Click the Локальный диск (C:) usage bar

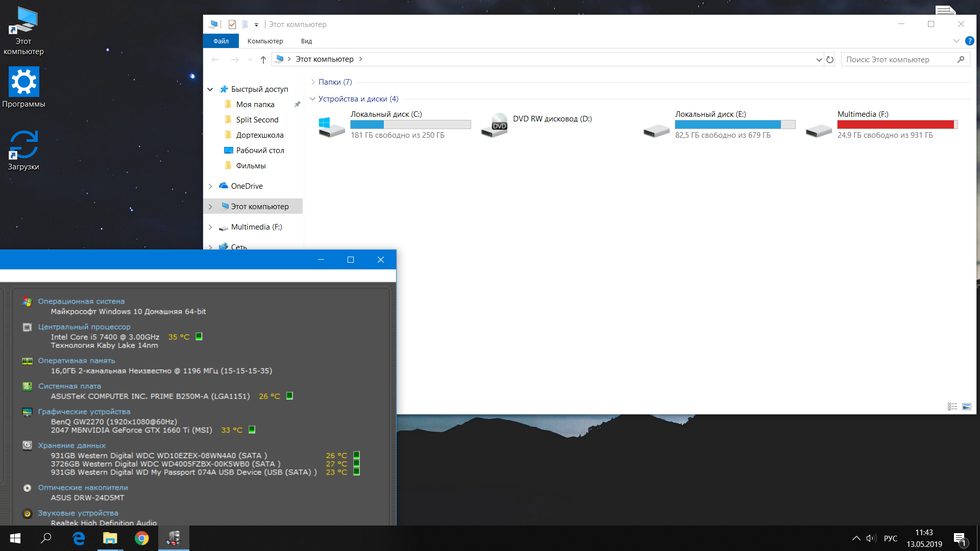click(411, 124)
